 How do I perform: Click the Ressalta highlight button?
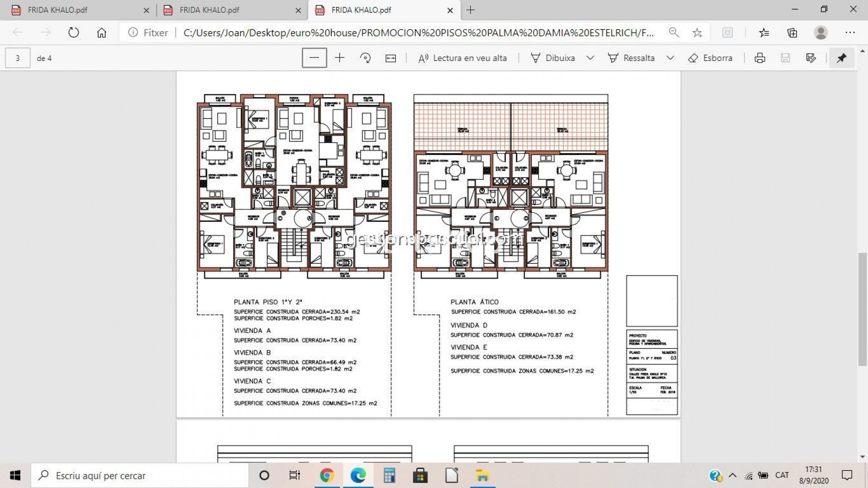tap(631, 58)
